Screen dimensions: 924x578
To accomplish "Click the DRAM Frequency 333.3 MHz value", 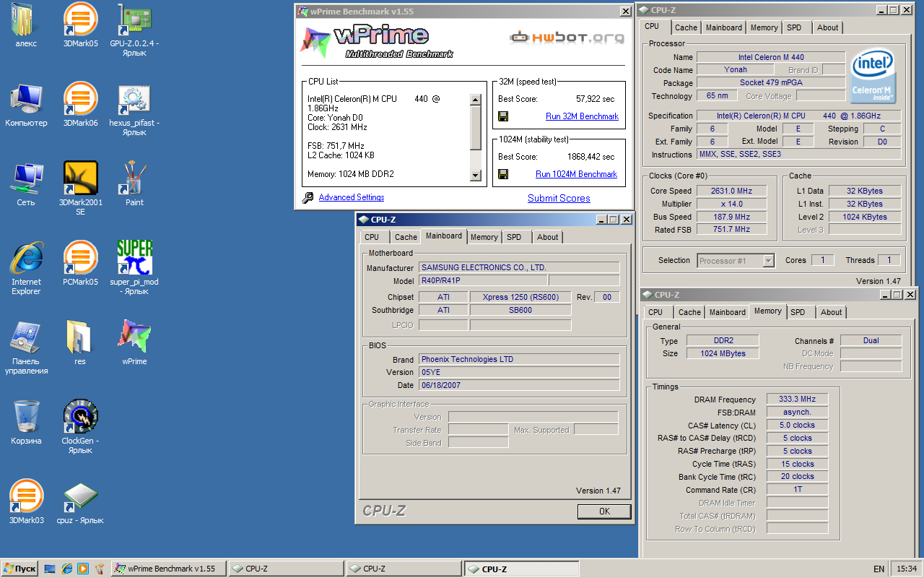I will tap(797, 400).
